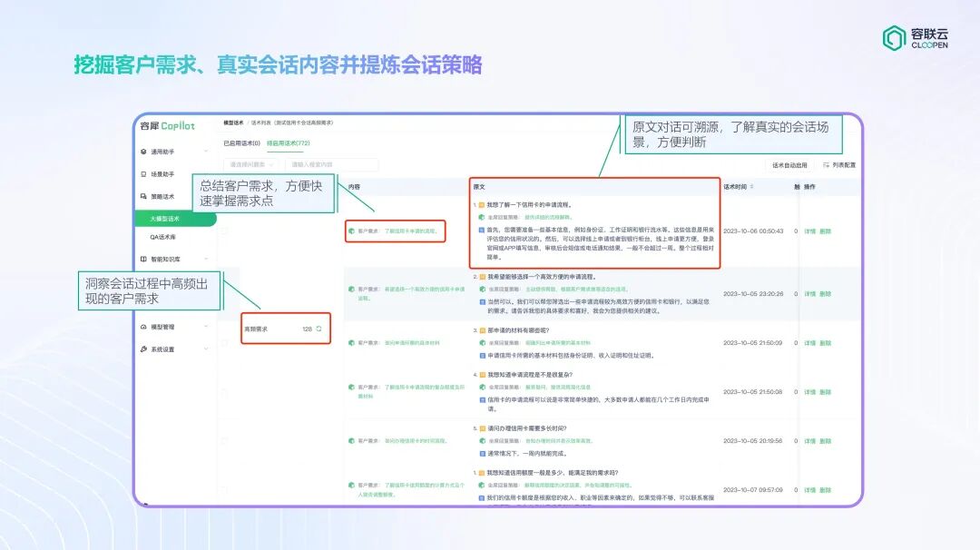Click the 请输入搜索内容 search field
980x550 pixels.
click(x=330, y=164)
